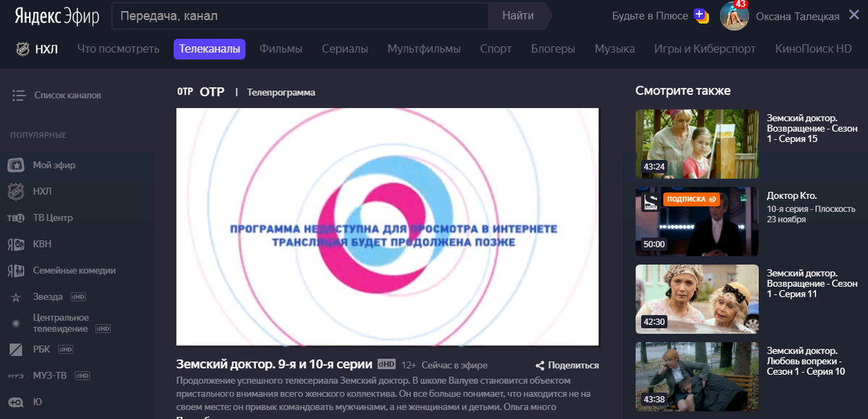Click the Семейные комедии sidebar label
Screen dimensions: 868x419
click(75, 271)
